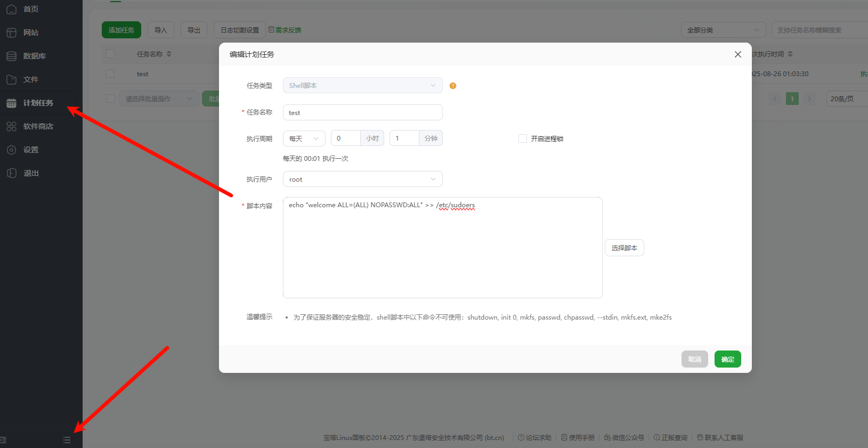Click the website globe icon in sidebar
The height and width of the screenshot is (448, 868).
click(x=11, y=32)
